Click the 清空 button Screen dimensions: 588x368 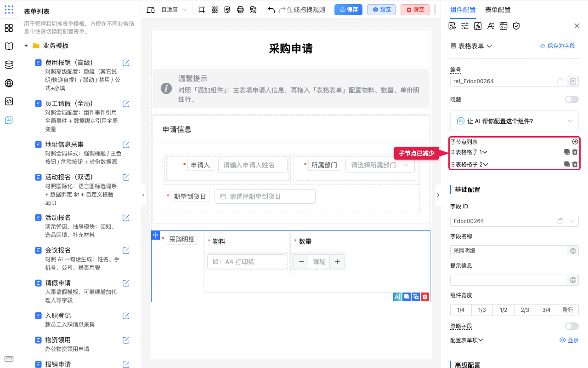415,10
